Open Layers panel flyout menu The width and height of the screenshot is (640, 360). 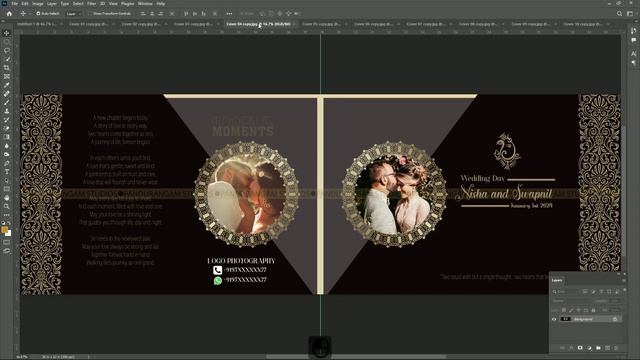[x=624, y=280]
